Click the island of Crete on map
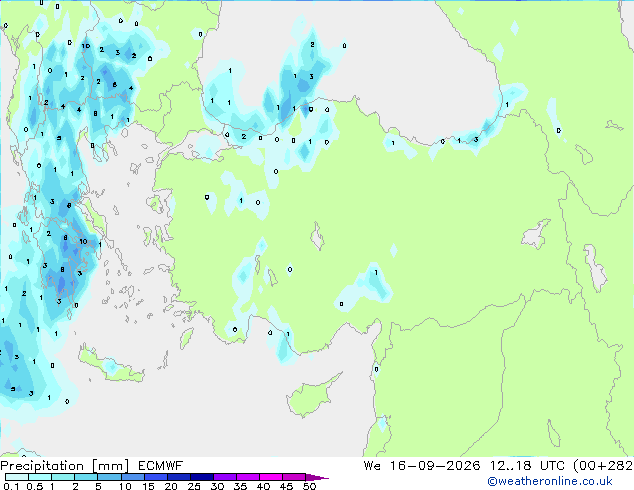 111,366
